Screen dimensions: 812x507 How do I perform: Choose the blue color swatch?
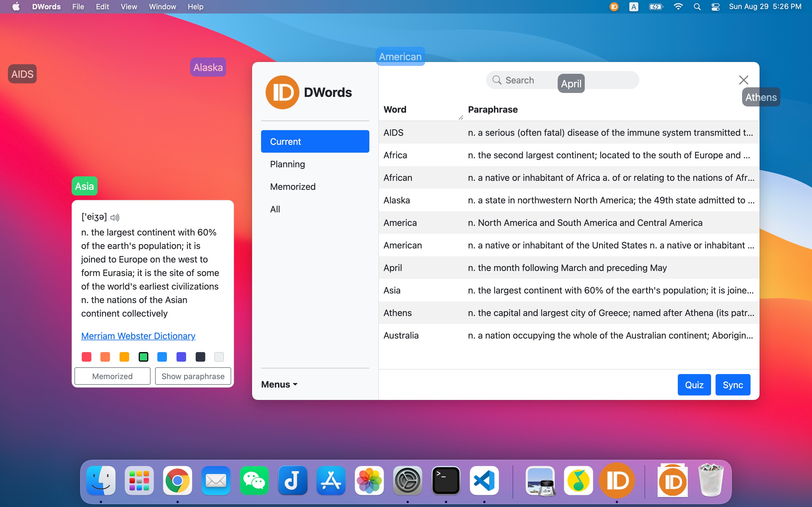point(162,357)
